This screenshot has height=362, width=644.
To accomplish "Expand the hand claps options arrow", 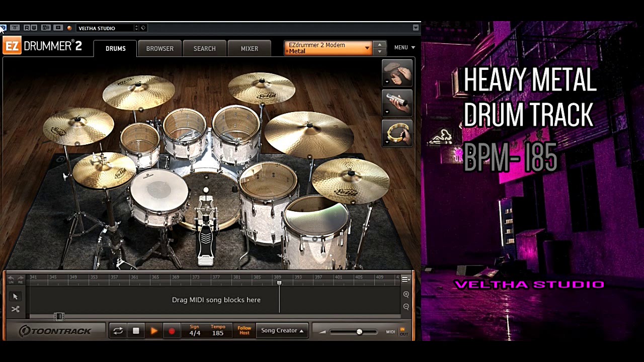I will pyautogui.click(x=387, y=82).
